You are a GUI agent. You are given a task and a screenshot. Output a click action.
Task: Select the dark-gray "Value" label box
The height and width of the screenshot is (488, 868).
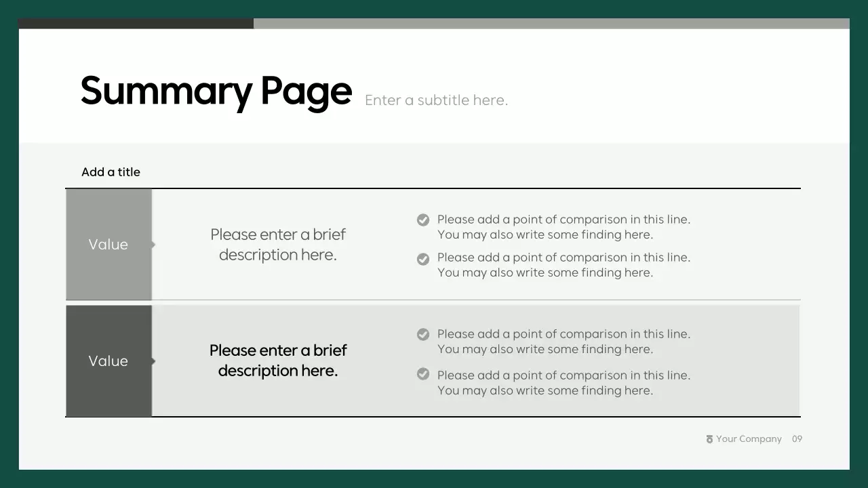coord(108,361)
